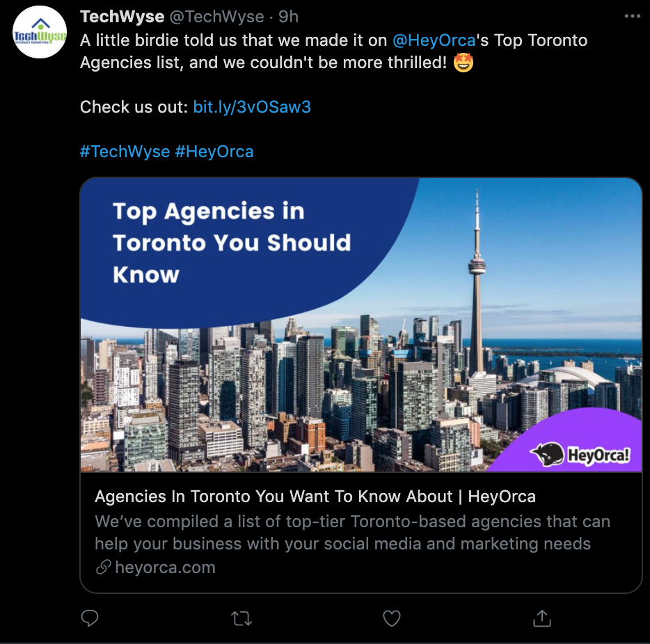Click the link chain icon beside heyorca.com
The width and height of the screenshot is (650, 644).
(x=104, y=567)
